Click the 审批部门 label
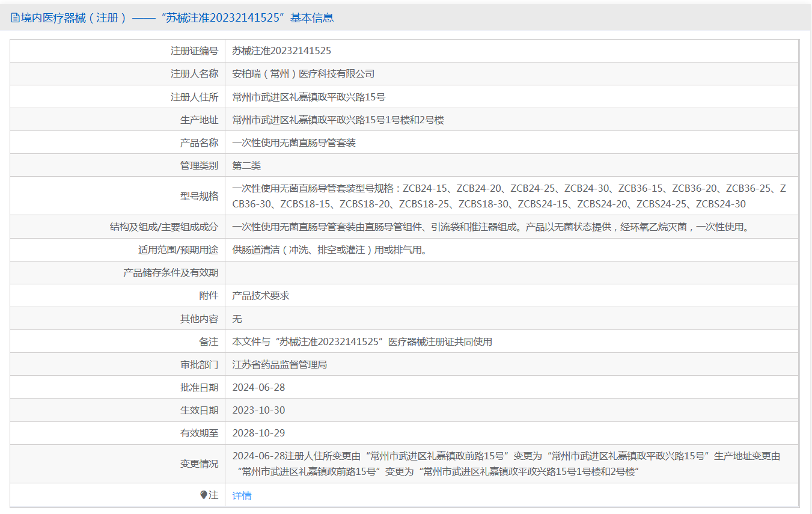This screenshot has width=812, height=514. click(x=199, y=364)
